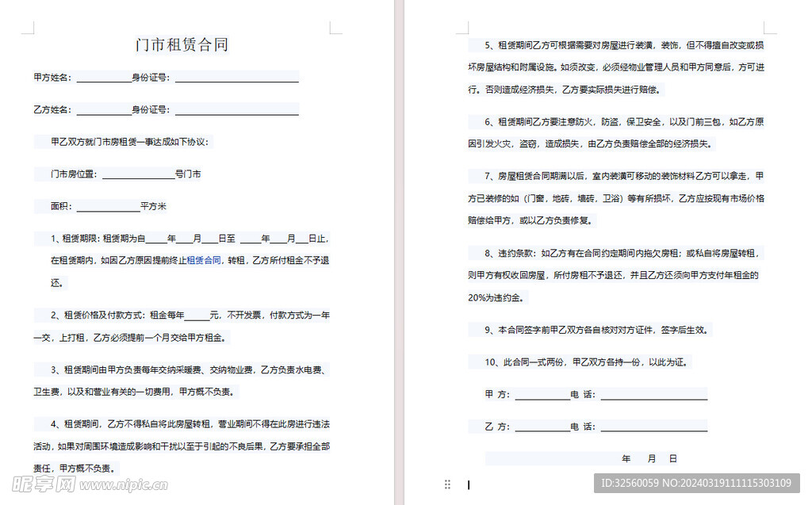Click the 面积 blank line
This screenshot has height=505, width=812.
coord(108,206)
